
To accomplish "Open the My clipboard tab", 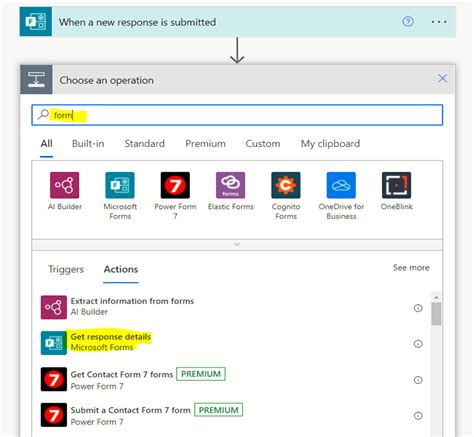I will (x=330, y=144).
